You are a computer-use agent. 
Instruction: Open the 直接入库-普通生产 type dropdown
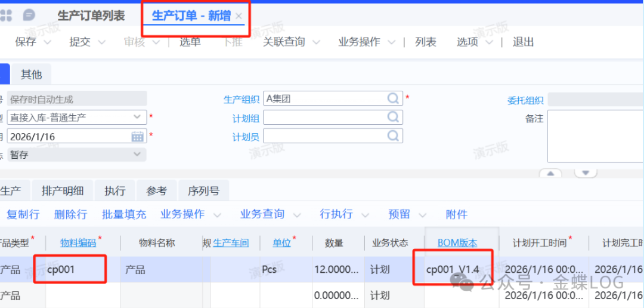[138, 117]
